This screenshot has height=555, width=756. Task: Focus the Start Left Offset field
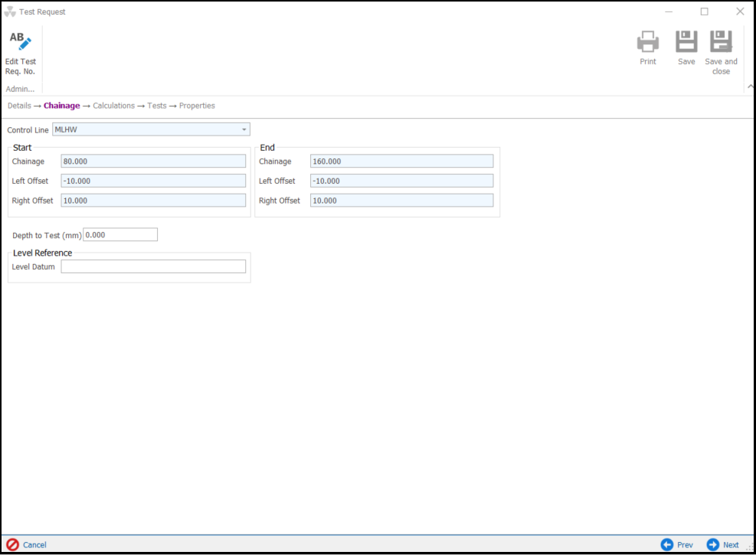(153, 181)
